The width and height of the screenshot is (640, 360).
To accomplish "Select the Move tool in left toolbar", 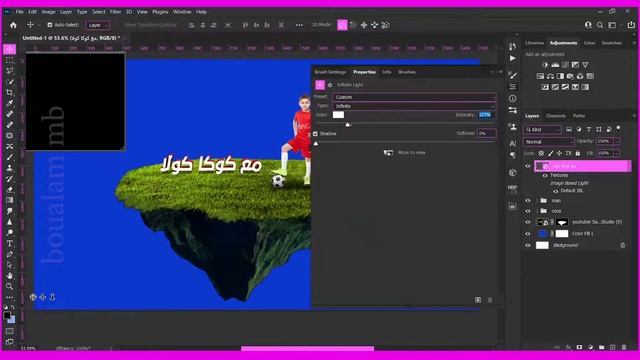I will [9, 49].
